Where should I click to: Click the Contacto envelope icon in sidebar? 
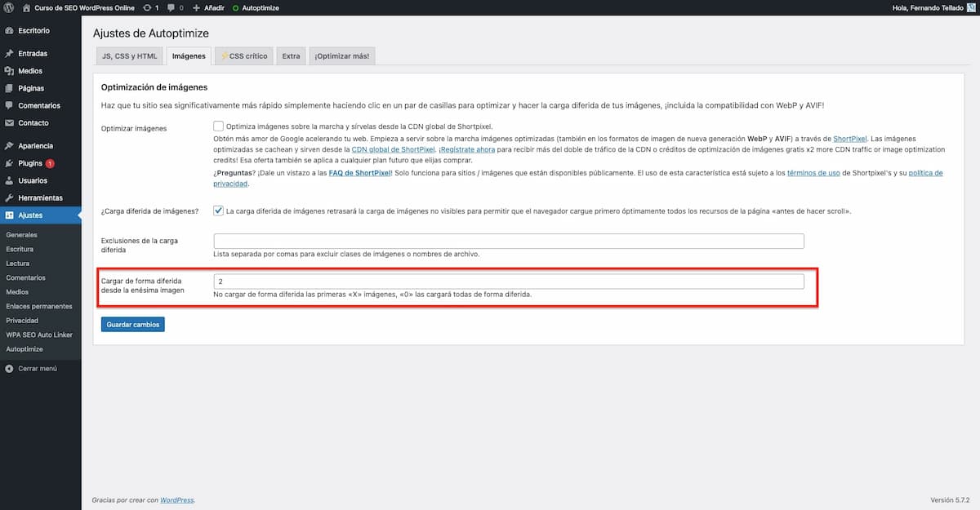pos(9,123)
